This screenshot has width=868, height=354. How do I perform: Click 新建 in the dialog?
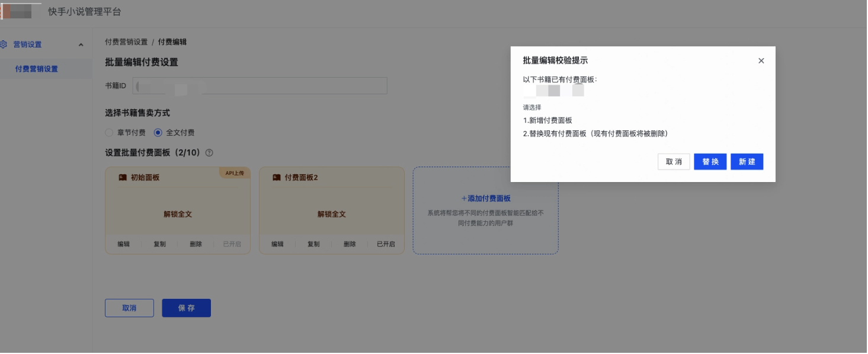point(747,161)
